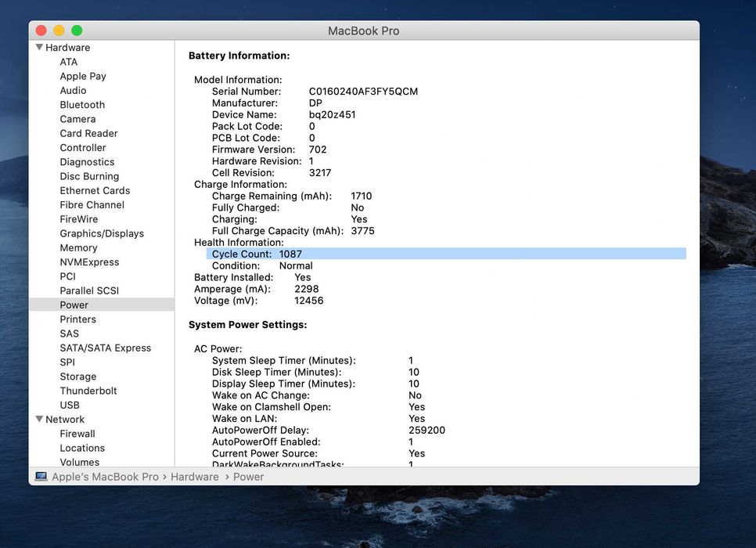The width and height of the screenshot is (756, 548).
Task: Open Fibre Channel section
Action: coord(92,205)
